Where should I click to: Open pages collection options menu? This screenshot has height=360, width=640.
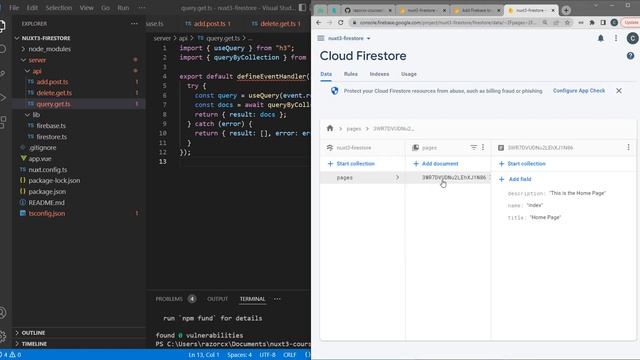click(x=483, y=147)
